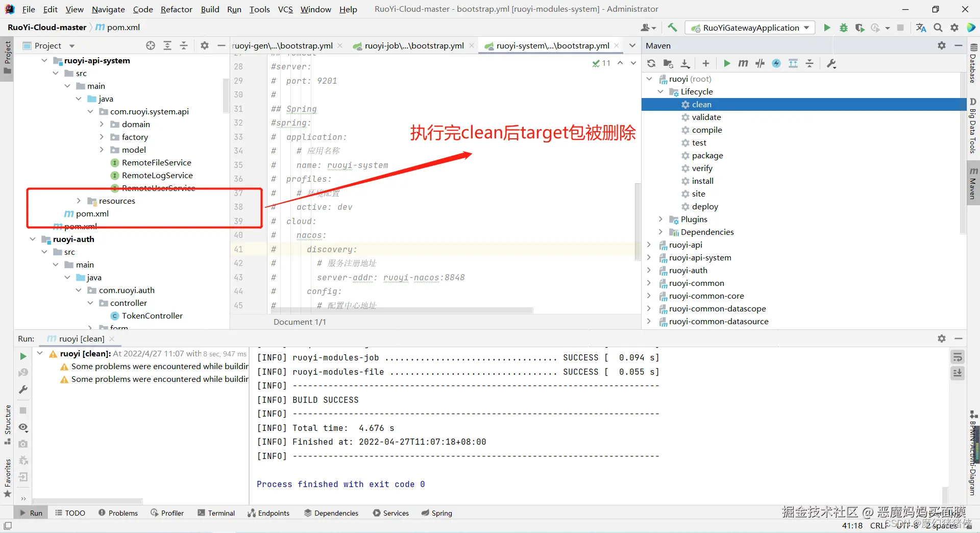
Task: Open Maven panel gear options
Action: (x=942, y=45)
